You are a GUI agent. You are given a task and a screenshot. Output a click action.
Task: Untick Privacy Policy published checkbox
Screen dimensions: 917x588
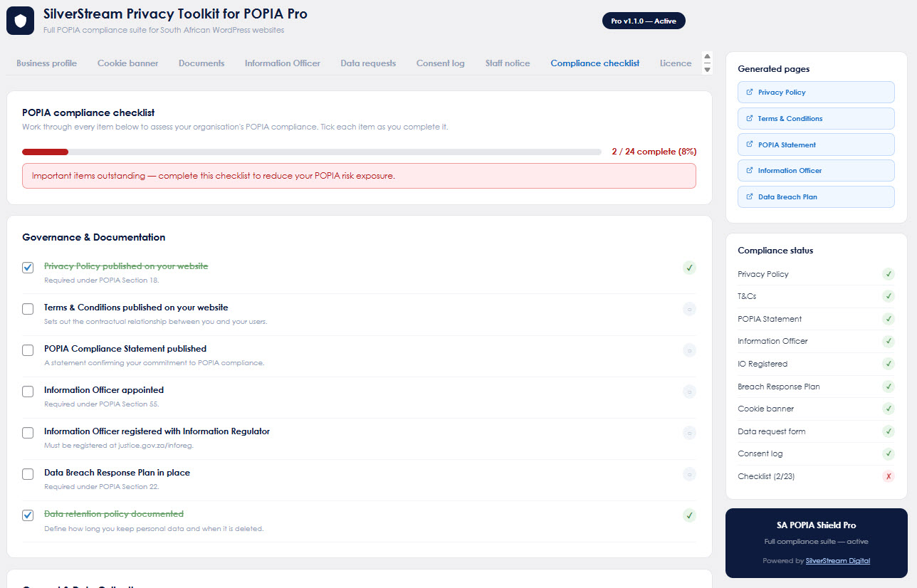[28, 268]
